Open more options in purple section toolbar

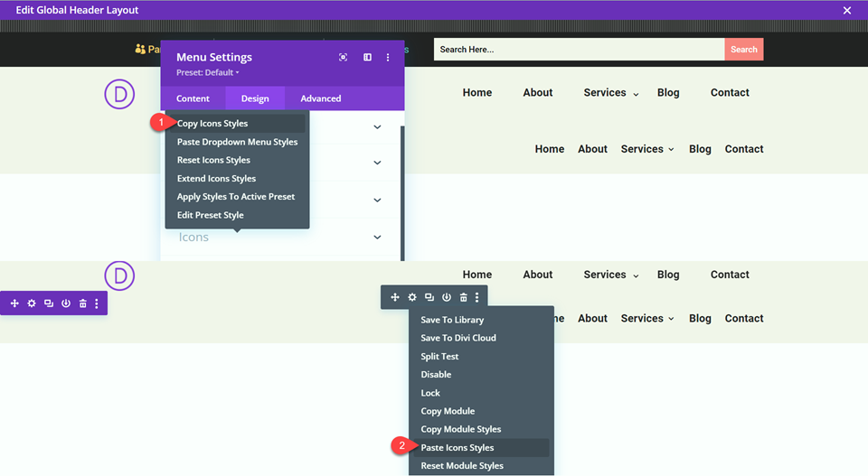pyautogui.click(x=97, y=303)
